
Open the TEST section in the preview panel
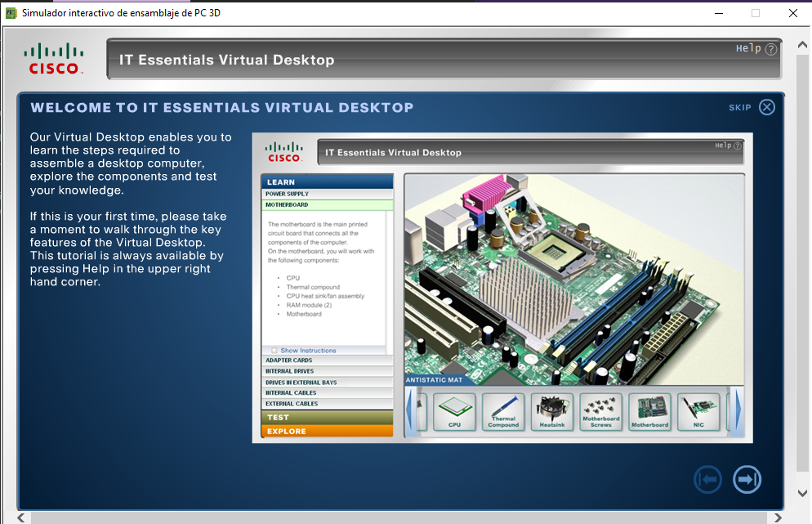pos(328,417)
